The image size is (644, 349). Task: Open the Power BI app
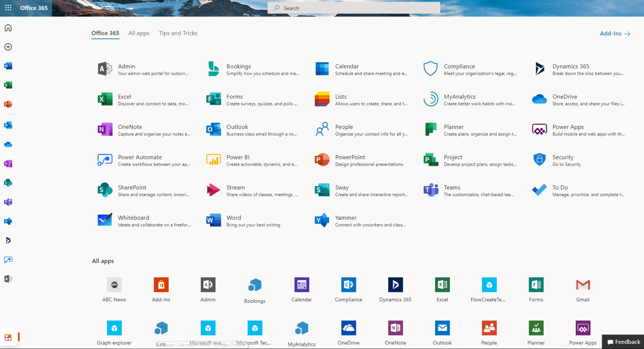coord(238,157)
